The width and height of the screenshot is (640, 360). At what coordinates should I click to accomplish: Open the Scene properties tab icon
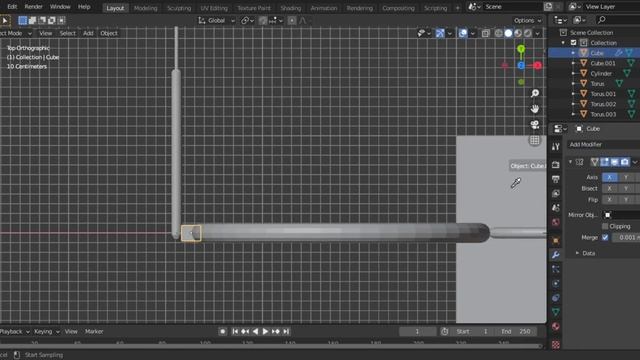556,208
